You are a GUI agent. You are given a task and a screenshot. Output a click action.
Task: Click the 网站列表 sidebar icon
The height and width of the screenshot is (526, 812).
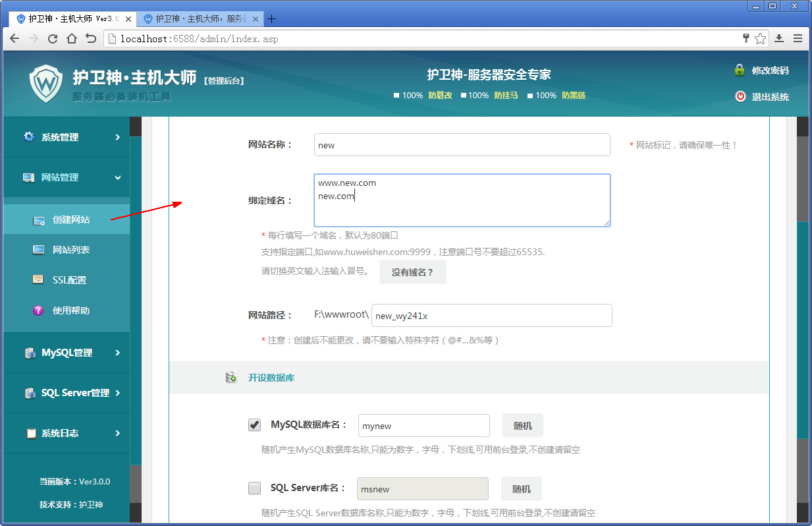(x=39, y=250)
